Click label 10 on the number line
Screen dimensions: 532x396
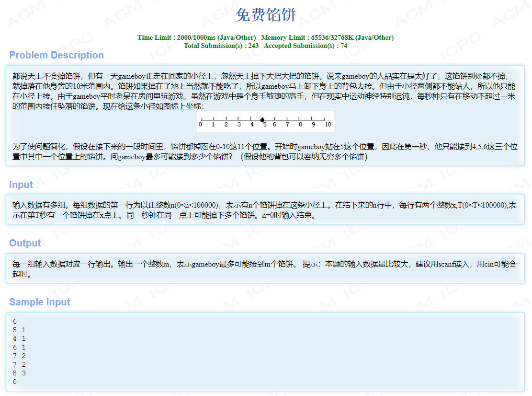(x=328, y=125)
